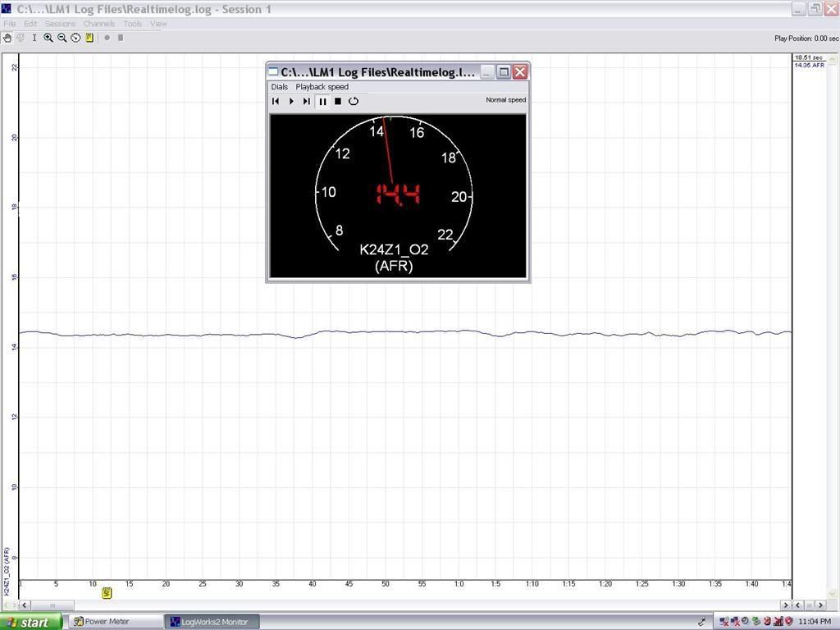Click the signal bars tray icon
Viewport: 840px width, 630px height.
[x=778, y=622]
